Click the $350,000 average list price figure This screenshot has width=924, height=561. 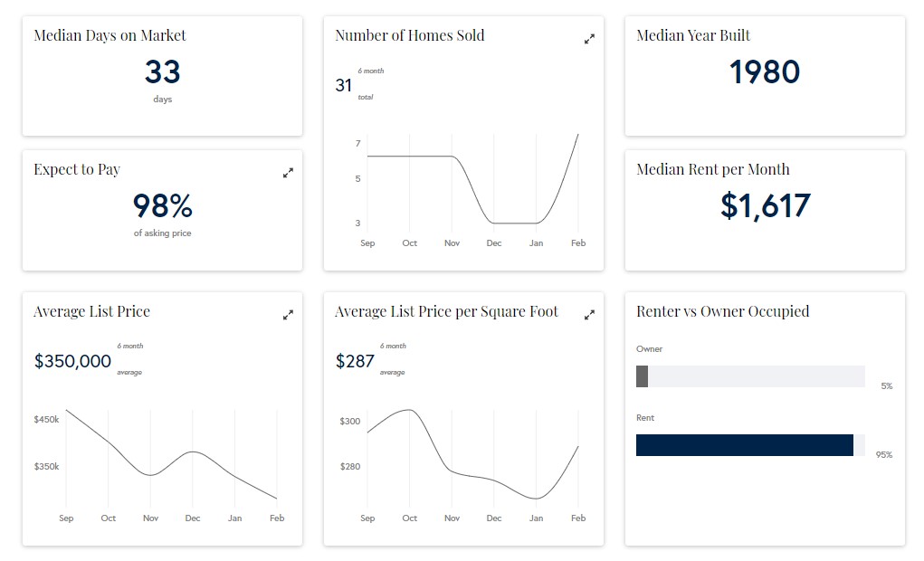click(72, 361)
